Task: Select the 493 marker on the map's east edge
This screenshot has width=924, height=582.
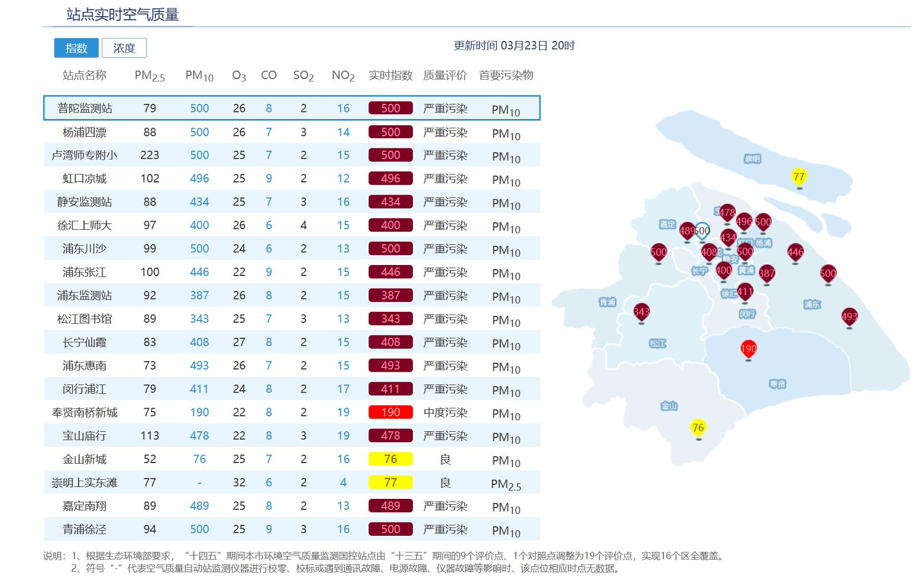Action: tap(849, 316)
